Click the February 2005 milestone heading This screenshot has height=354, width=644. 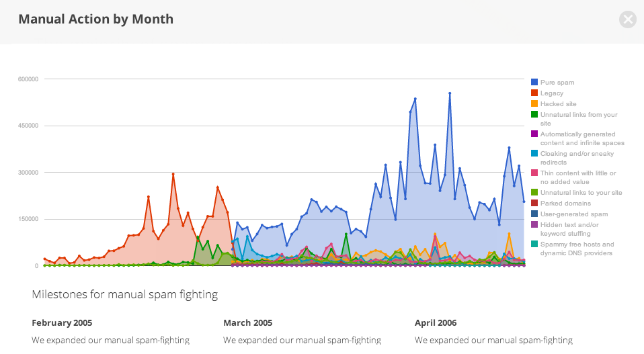click(62, 323)
